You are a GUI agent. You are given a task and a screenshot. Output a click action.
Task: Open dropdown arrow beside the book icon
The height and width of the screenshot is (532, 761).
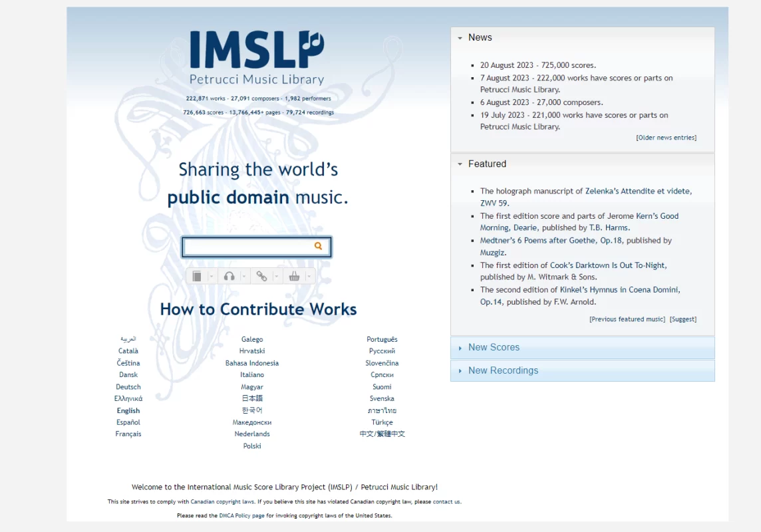(x=211, y=277)
